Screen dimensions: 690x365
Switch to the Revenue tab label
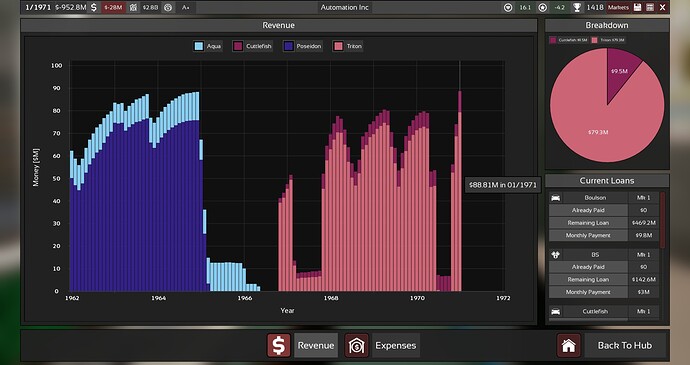pyautogui.click(x=316, y=345)
